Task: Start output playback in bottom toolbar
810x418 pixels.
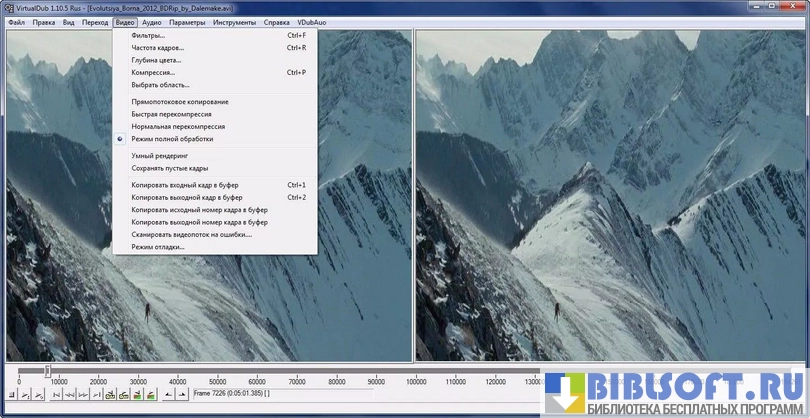Action: pos(37,395)
